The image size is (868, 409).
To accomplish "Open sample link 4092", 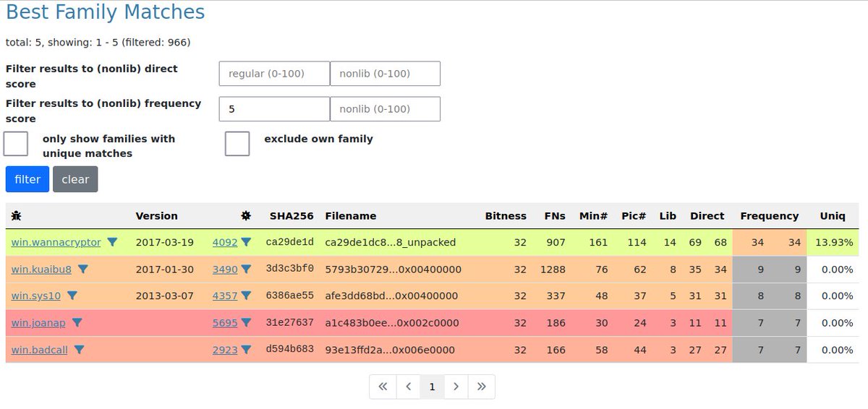I will tap(225, 243).
